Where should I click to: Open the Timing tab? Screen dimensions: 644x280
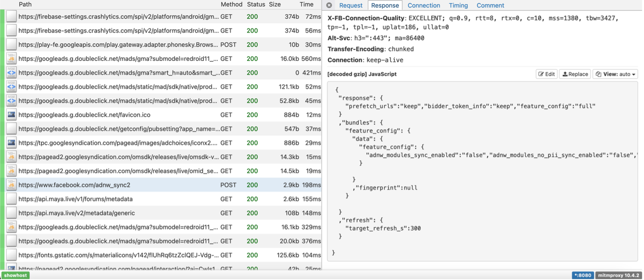[x=458, y=5]
